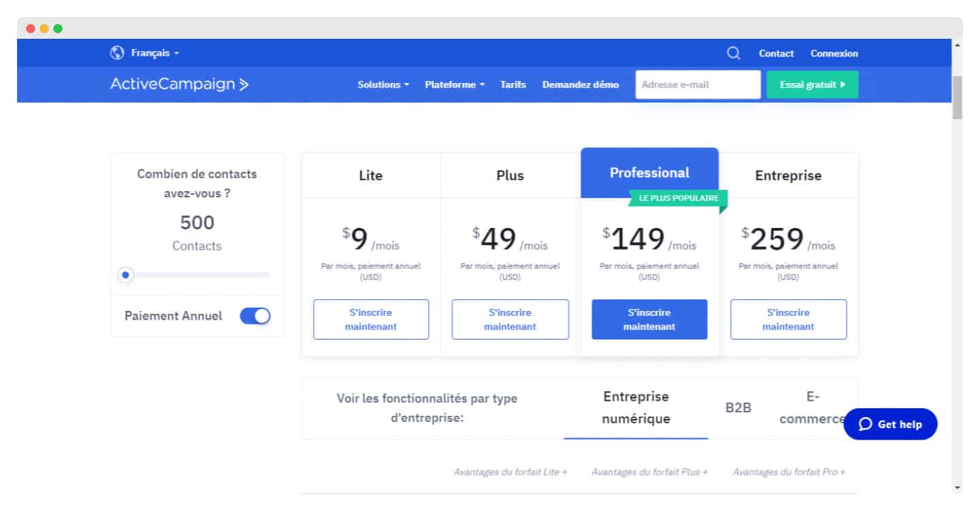Click Avantages du forfait Plus + text
Screen dimensions: 980x511
point(649,472)
